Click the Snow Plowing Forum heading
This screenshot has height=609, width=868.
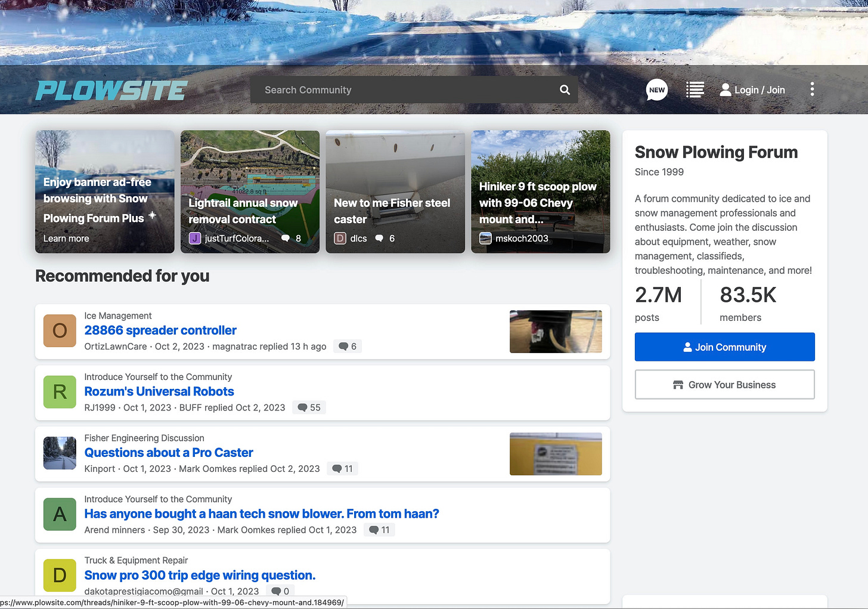[x=716, y=152]
